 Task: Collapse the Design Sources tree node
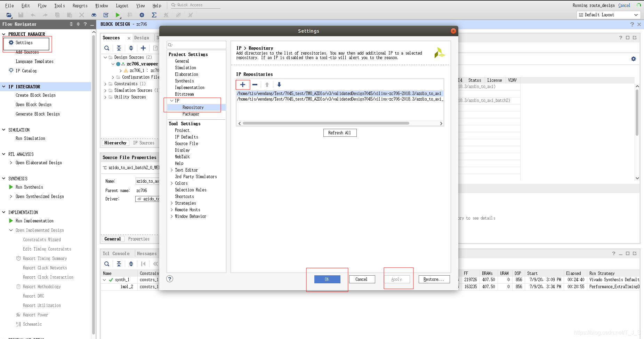105,57
